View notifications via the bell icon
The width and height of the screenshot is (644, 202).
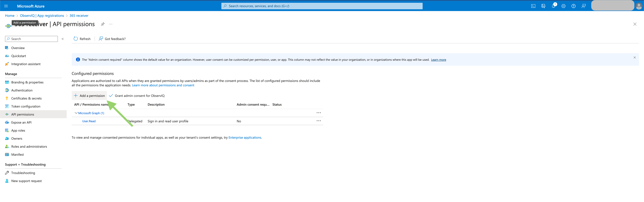click(553, 6)
